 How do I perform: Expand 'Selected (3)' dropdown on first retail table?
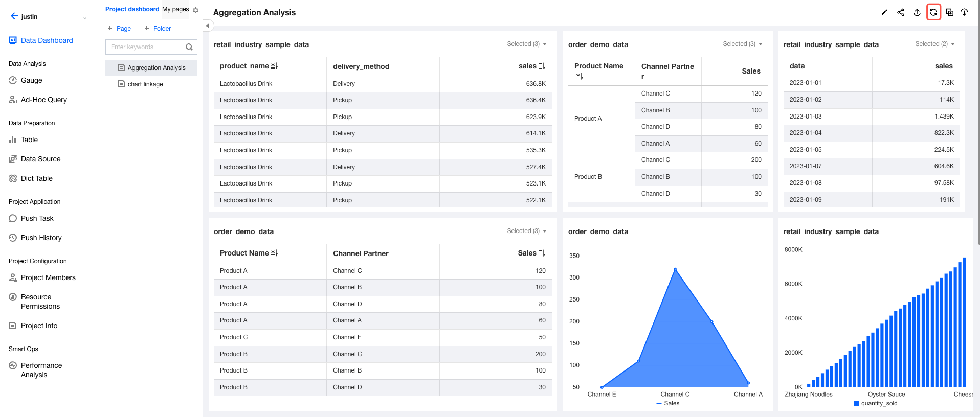(x=527, y=44)
